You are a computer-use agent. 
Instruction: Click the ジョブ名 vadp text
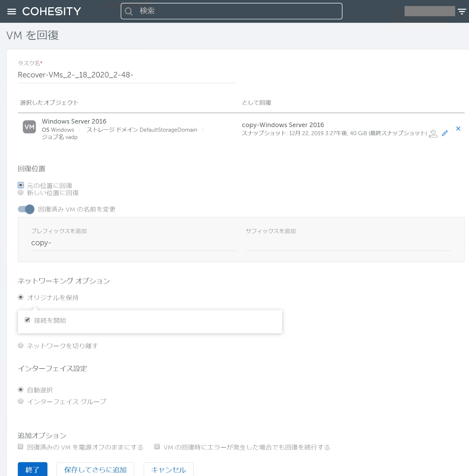click(59, 137)
